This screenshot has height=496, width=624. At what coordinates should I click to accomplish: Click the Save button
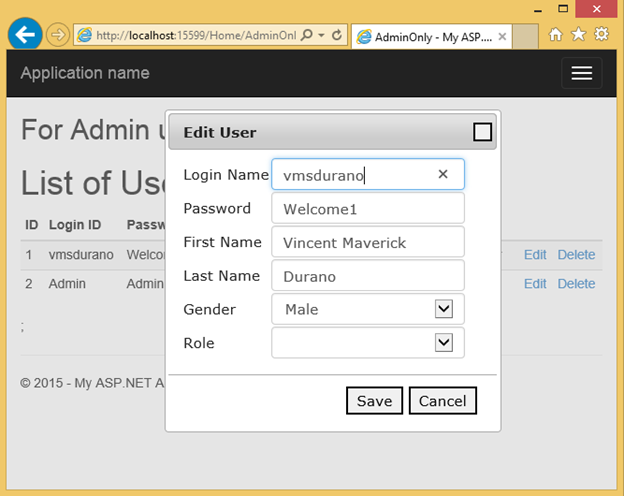tap(374, 400)
